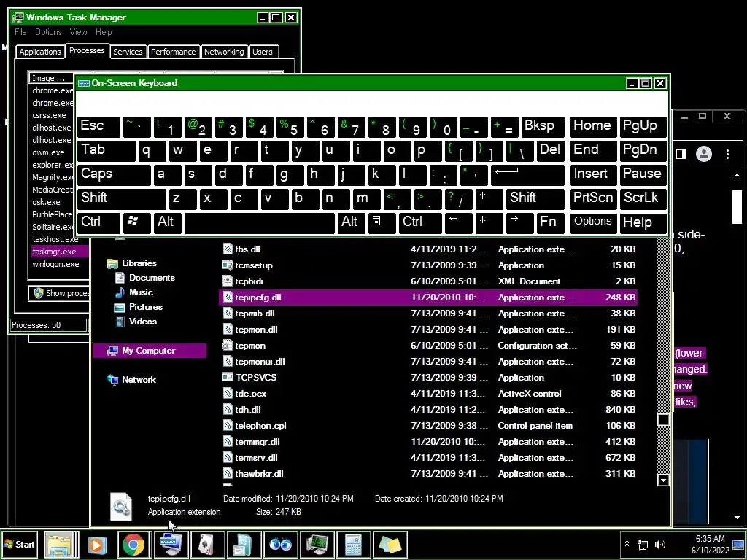The width and height of the screenshot is (747, 560).
Task: Switch to Performance tab in Task Manager
Action: (173, 52)
